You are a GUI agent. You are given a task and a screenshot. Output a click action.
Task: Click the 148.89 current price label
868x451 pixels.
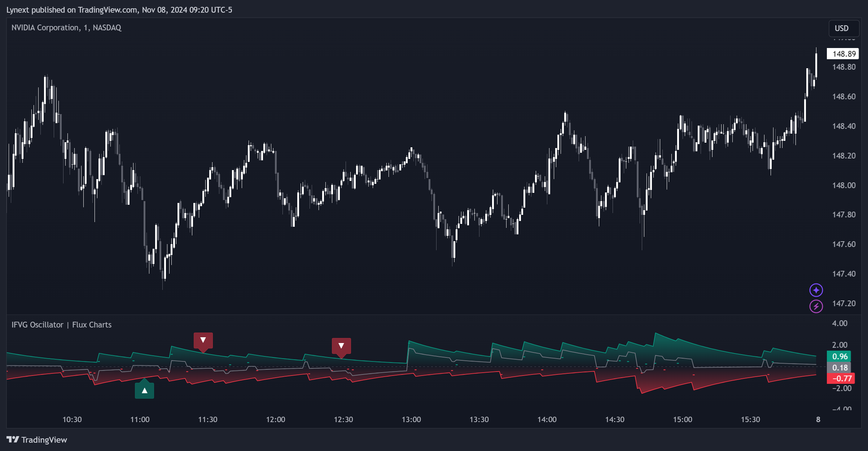[843, 54]
